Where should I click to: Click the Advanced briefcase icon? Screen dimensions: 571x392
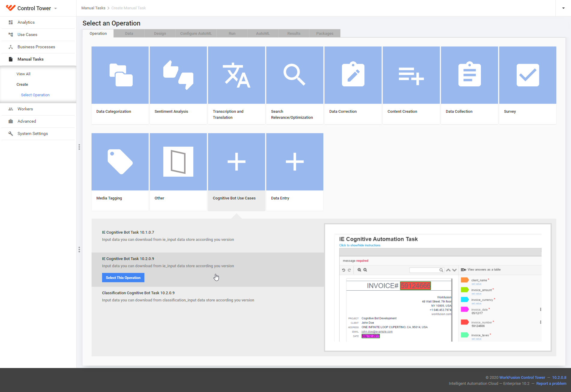(x=11, y=121)
